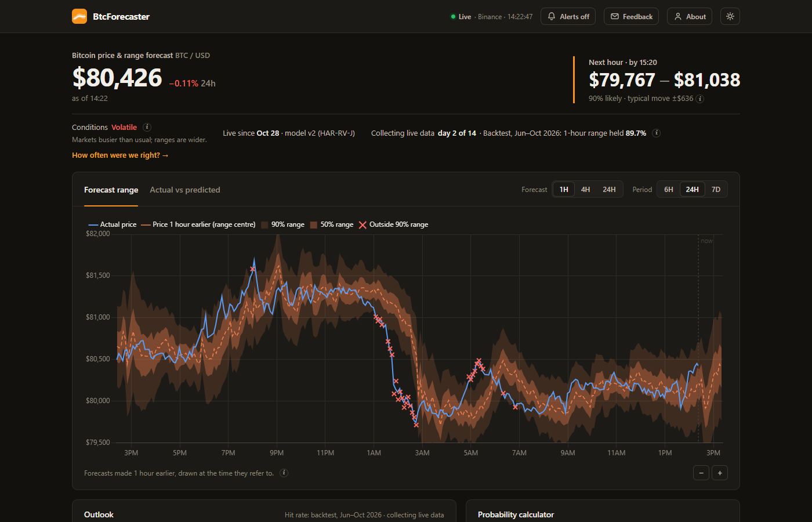The height and width of the screenshot is (522, 812).
Task: Click the $79,767 – $81,038 forecast range
Action: click(x=664, y=80)
